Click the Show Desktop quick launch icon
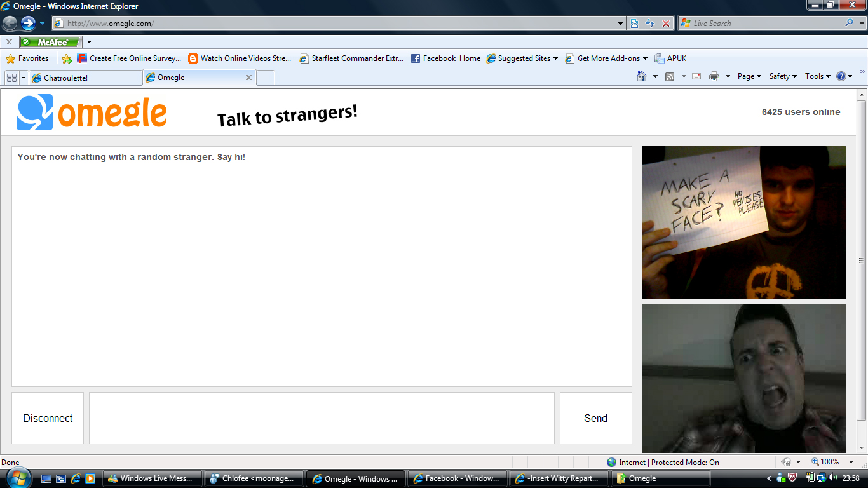Viewport: 868px width, 488px height. click(x=46, y=478)
